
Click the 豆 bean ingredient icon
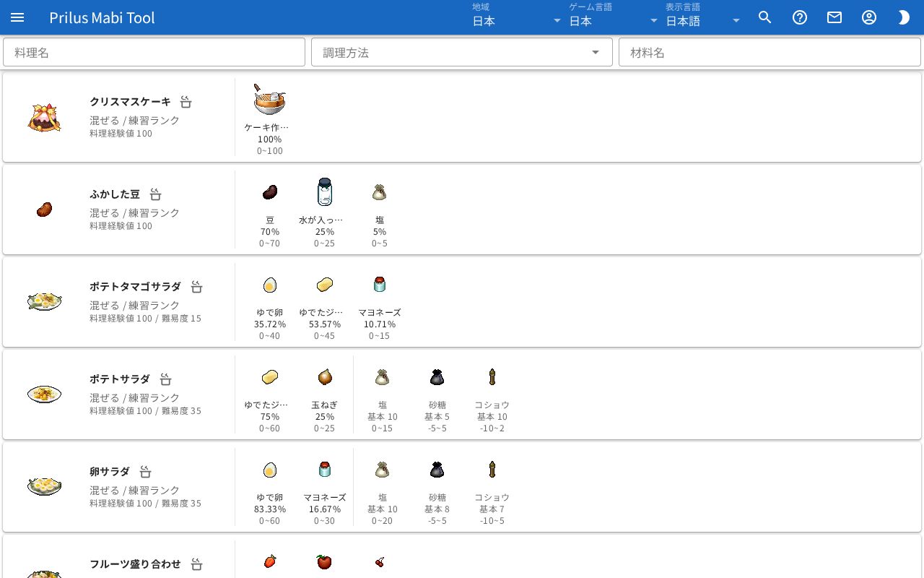(x=270, y=192)
